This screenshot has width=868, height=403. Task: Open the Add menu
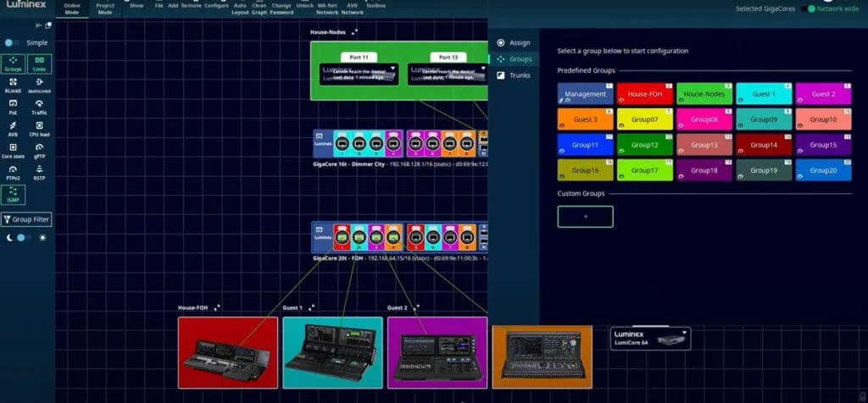point(173,6)
